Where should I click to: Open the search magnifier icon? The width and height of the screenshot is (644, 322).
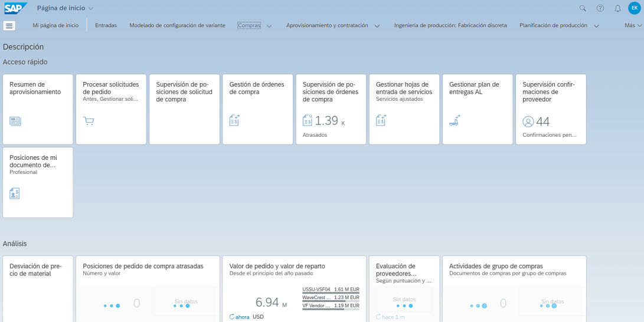(x=583, y=8)
